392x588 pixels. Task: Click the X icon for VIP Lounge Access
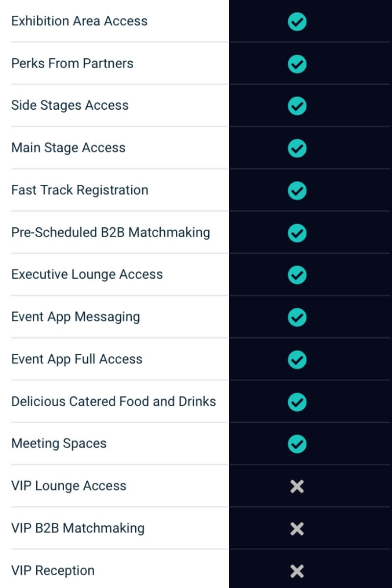[297, 486]
